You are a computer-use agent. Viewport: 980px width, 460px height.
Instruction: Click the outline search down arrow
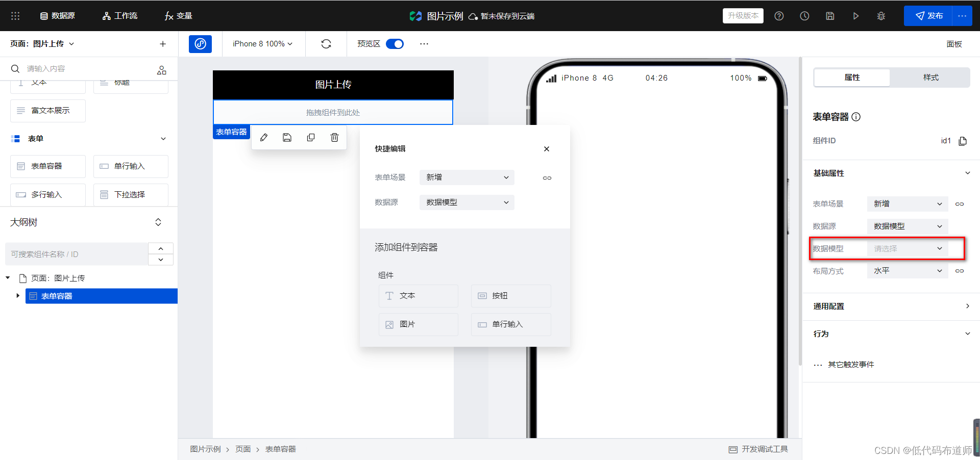161,260
